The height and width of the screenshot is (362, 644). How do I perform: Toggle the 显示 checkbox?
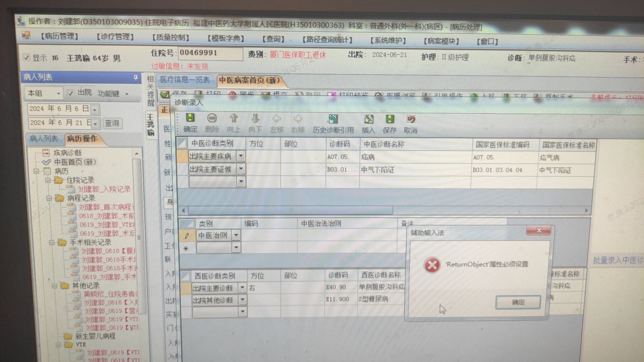coord(26,57)
